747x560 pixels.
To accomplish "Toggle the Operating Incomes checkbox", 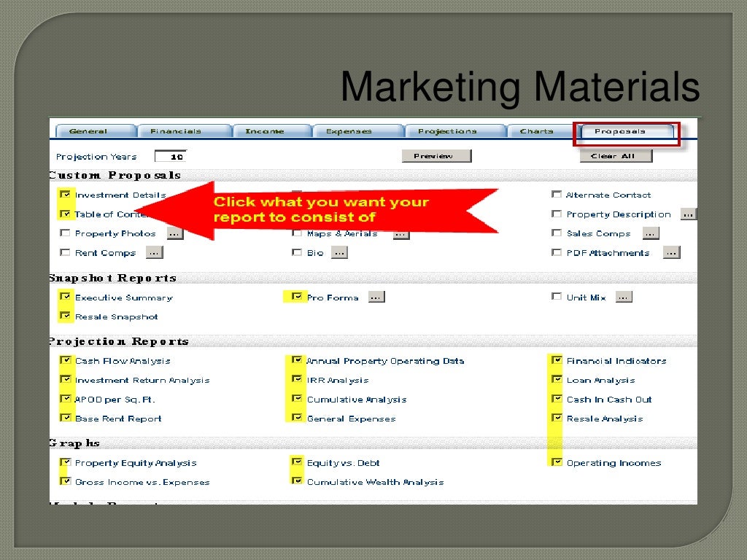I will coord(557,462).
